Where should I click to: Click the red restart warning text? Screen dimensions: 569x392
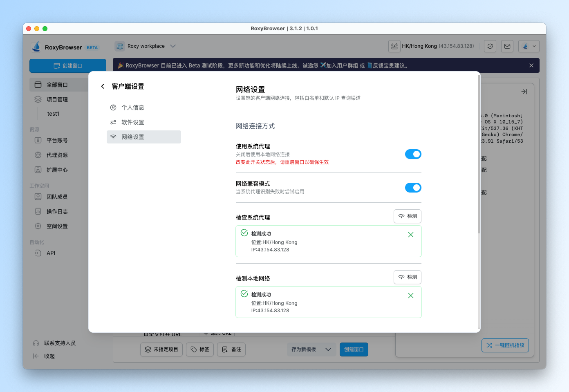282,162
